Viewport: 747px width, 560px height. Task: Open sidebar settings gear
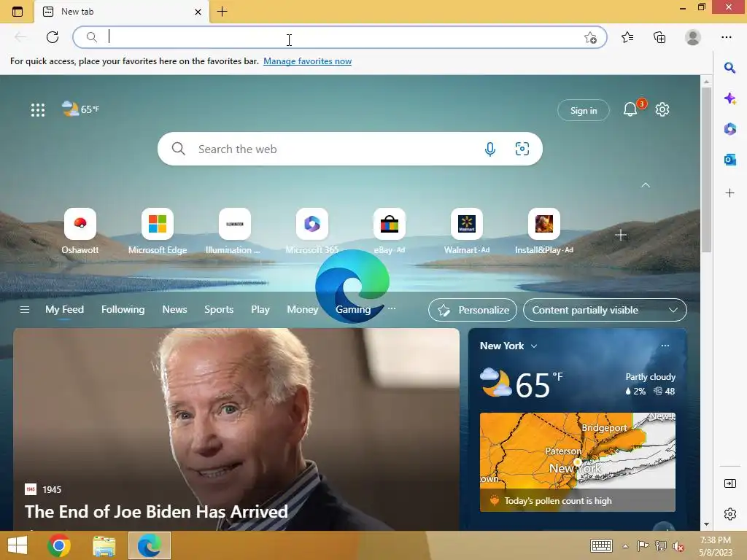[729, 514]
